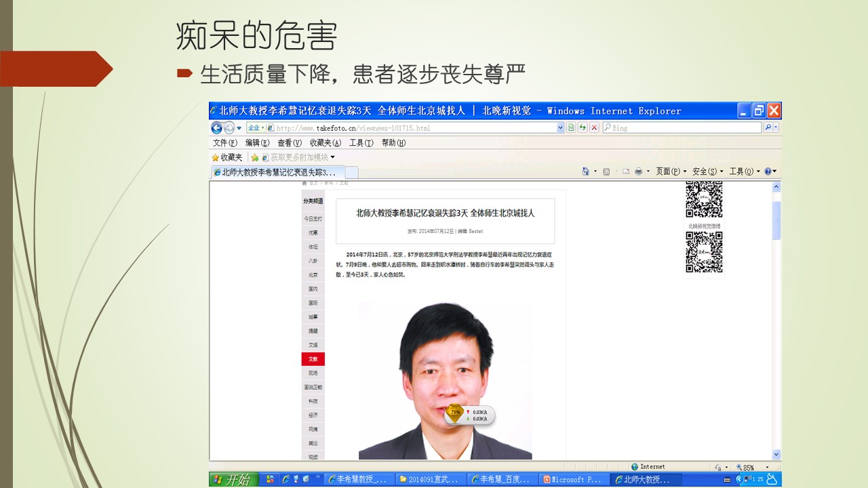Open the 页面(P) dropdown menu
The image size is (868, 488).
point(671,171)
